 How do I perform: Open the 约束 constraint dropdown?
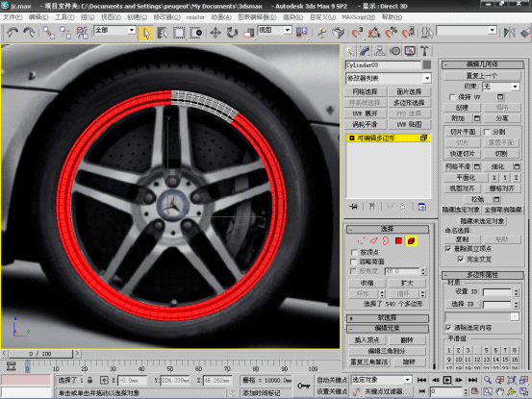tap(501, 87)
